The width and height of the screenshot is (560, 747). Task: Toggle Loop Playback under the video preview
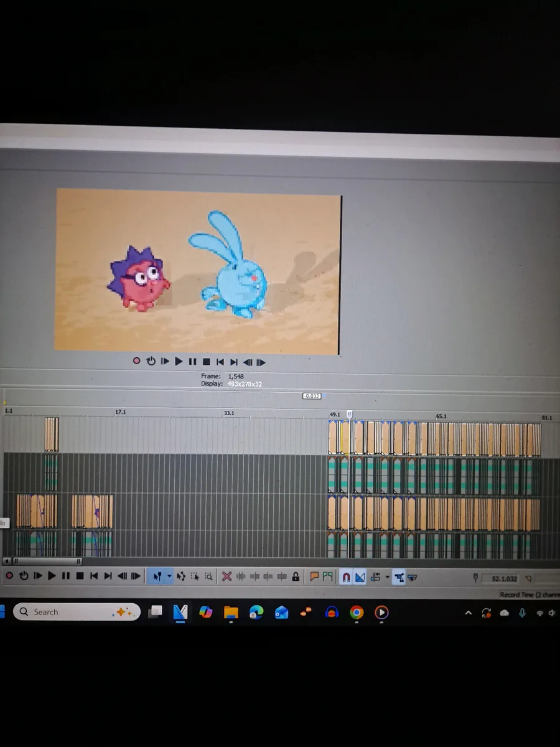pos(151,361)
